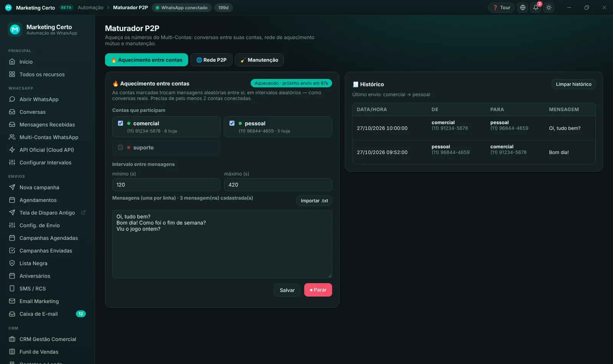
Task: Check the suporte account checkbox
Action: click(x=121, y=148)
